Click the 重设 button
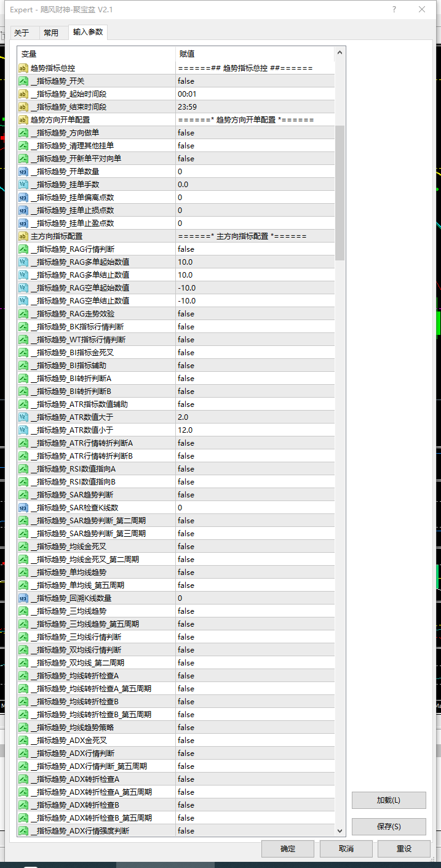Image resolution: width=441 pixels, height=868 pixels. pyautogui.click(x=404, y=849)
